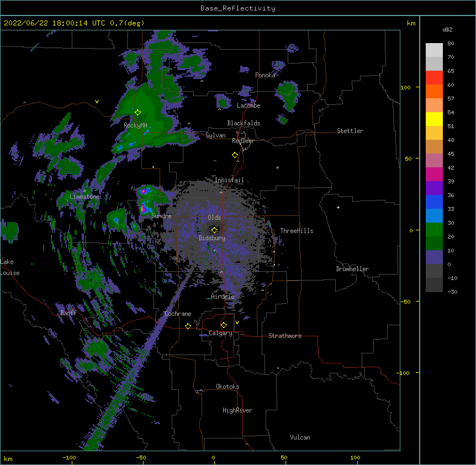Click the ThreeHills town label

297,231
